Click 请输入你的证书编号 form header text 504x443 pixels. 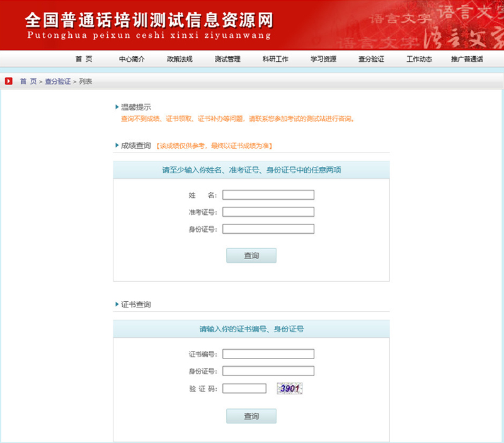251,329
